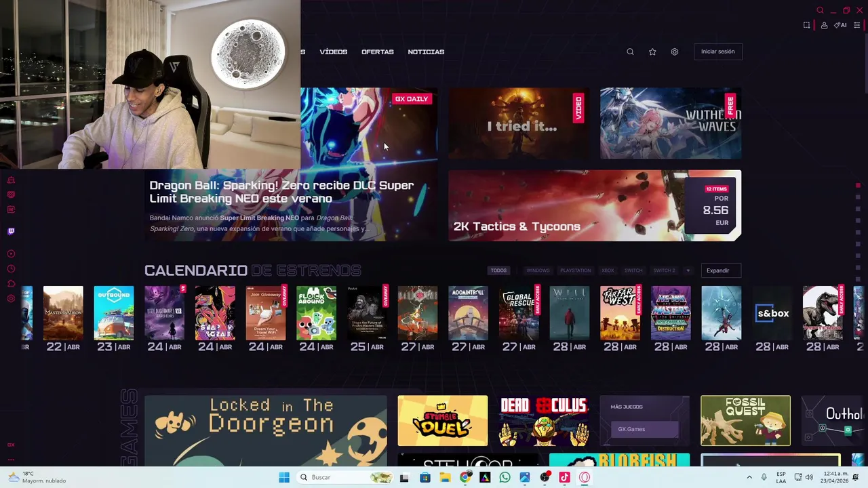Open File Explorer from the taskbar

tap(445, 477)
